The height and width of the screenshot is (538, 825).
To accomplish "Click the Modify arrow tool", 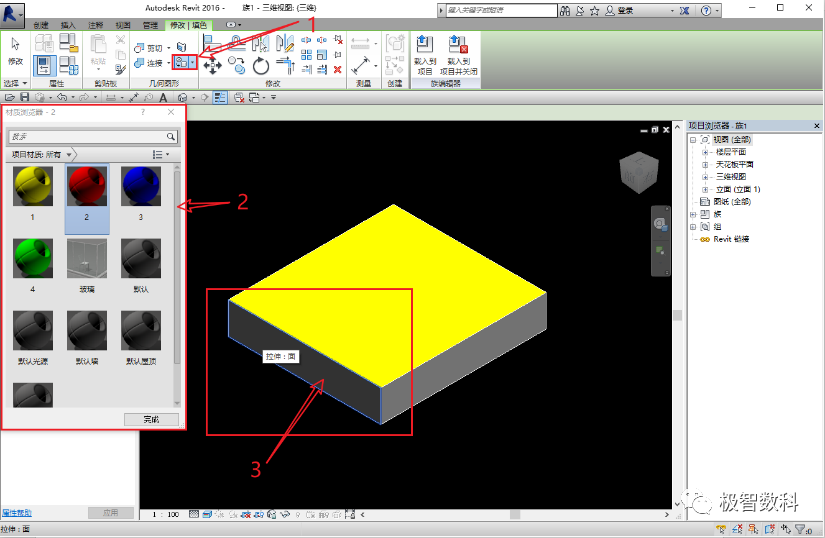I will click(15, 52).
